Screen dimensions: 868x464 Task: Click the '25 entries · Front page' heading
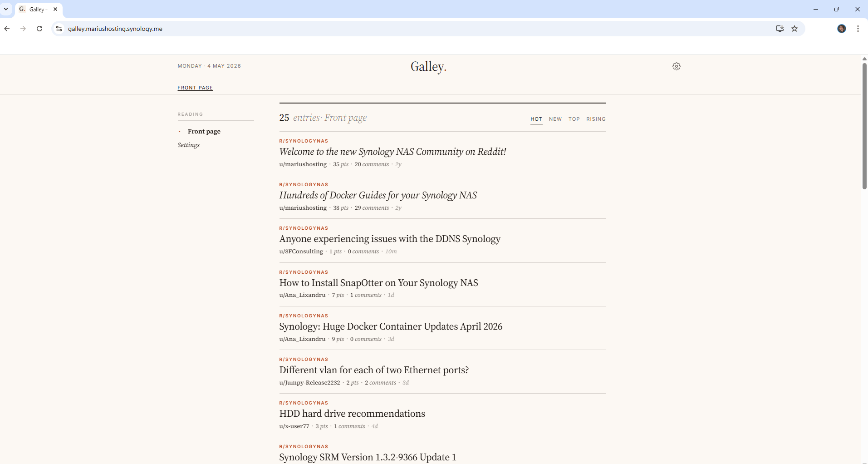(x=323, y=118)
